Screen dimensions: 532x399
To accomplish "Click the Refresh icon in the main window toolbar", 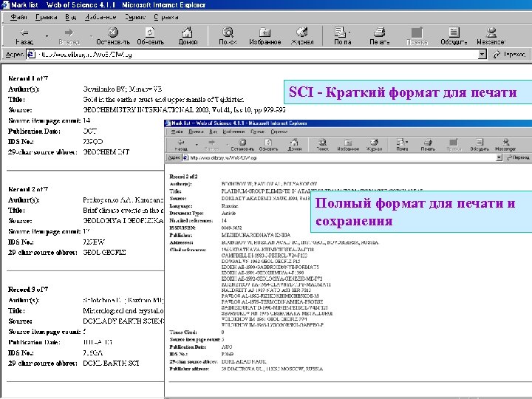I will pyautogui.click(x=150, y=33).
